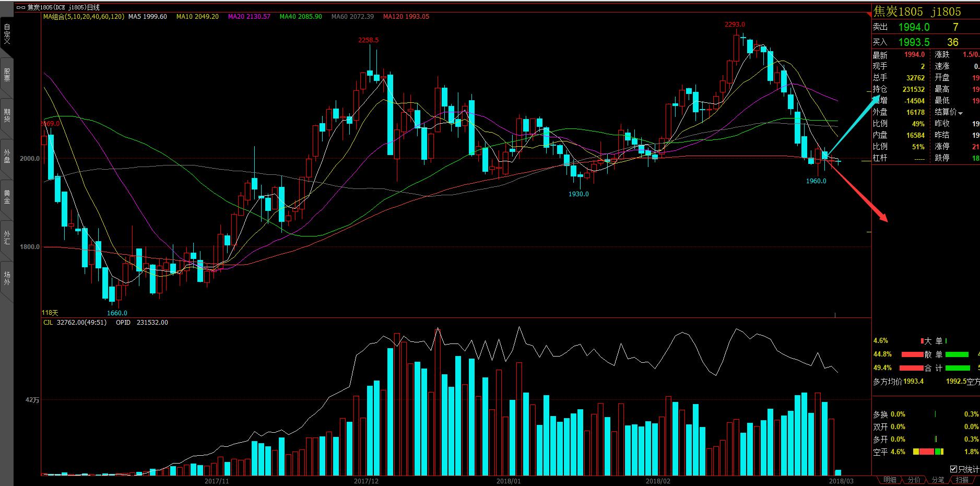The width and height of the screenshot is (980, 486).
Task: Click the chart title 焦炭1805(DCE j1805)日线
Action: 63,8
